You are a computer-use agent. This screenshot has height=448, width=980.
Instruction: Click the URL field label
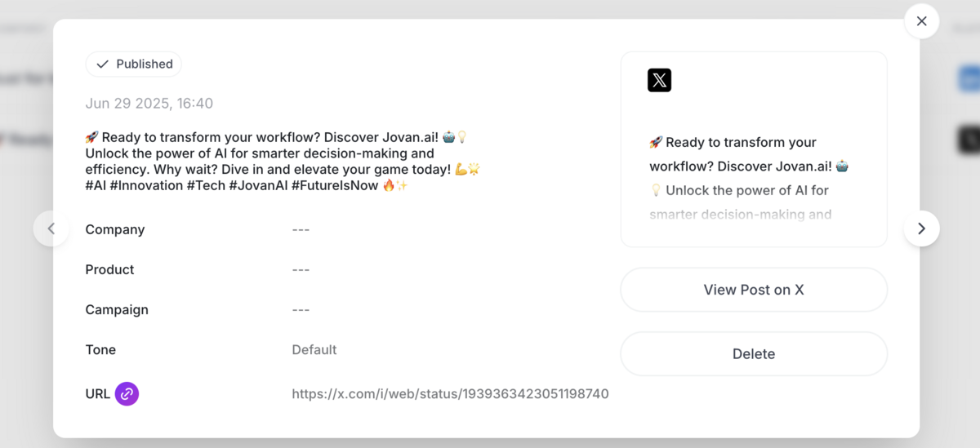[97, 394]
